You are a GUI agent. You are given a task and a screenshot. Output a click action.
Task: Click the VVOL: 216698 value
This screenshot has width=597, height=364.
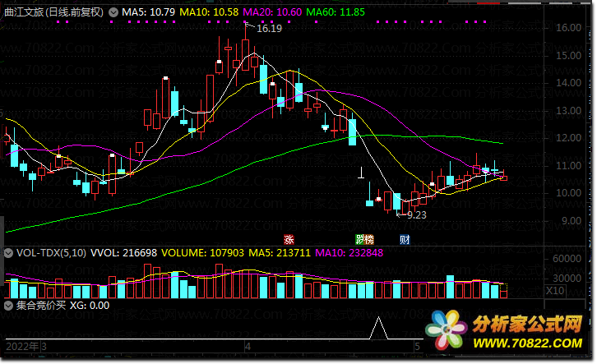tap(123, 253)
